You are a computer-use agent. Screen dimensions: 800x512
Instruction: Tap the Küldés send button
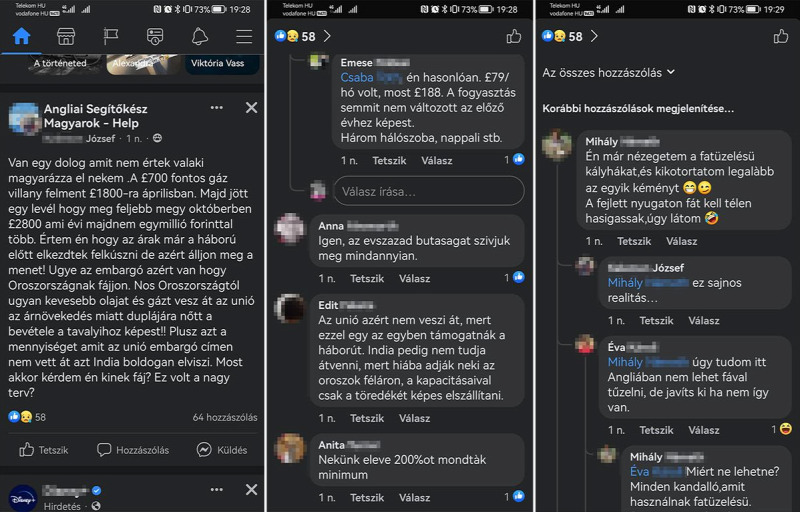click(222, 450)
